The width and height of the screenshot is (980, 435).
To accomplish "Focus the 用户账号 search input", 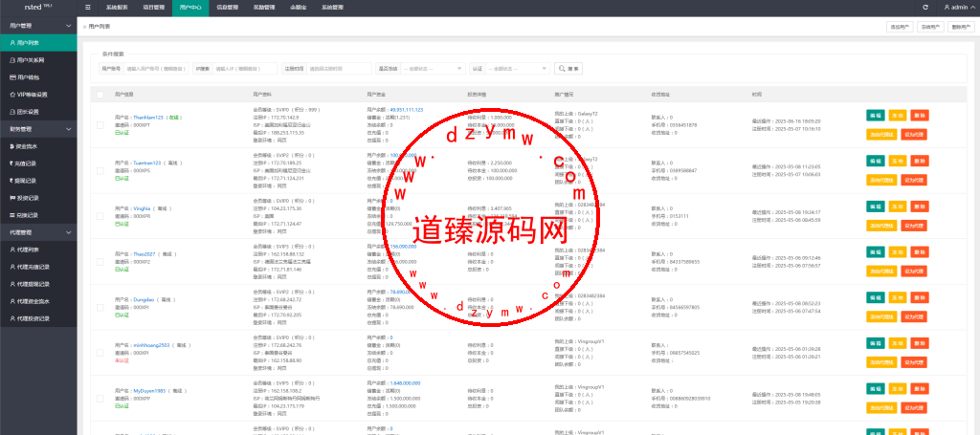I will pyautogui.click(x=156, y=69).
